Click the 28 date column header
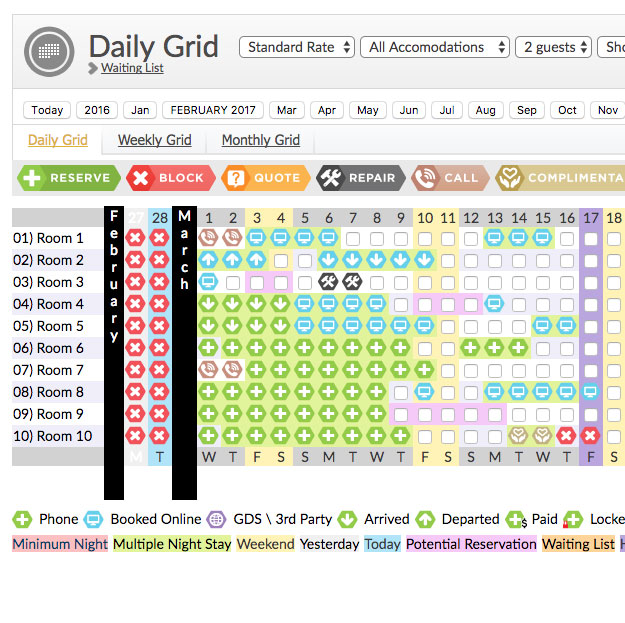 [x=160, y=218]
